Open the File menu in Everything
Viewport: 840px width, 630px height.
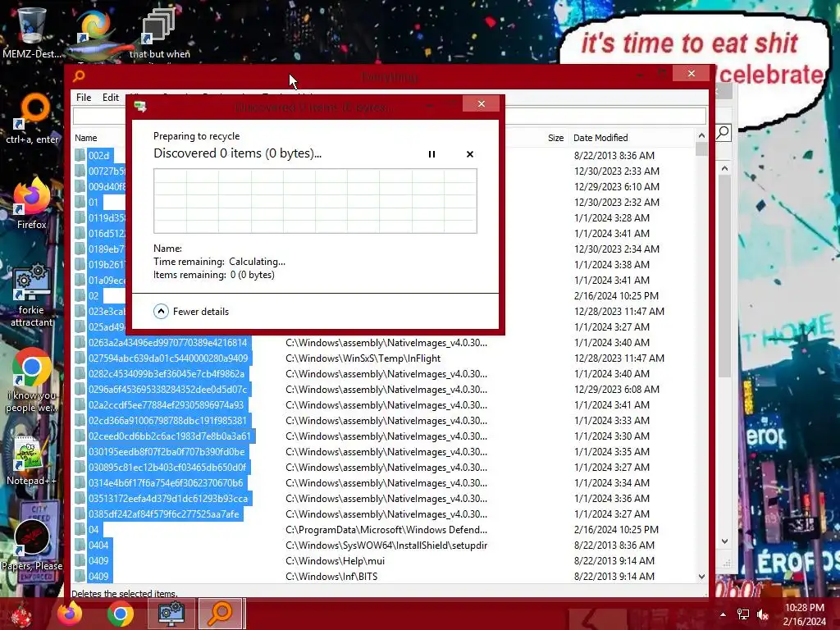(84, 98)
